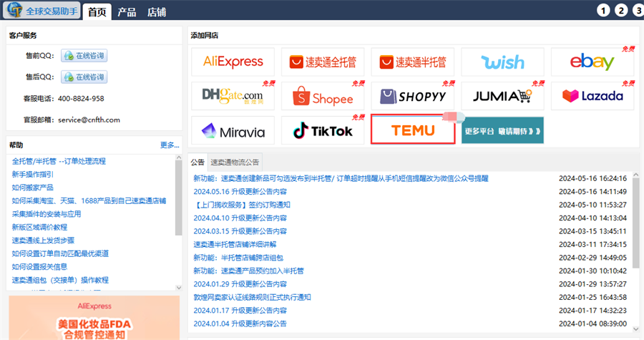
Task: Open 如何设置订单自动匹配最优渠道 help link
Action: [60, 253]
